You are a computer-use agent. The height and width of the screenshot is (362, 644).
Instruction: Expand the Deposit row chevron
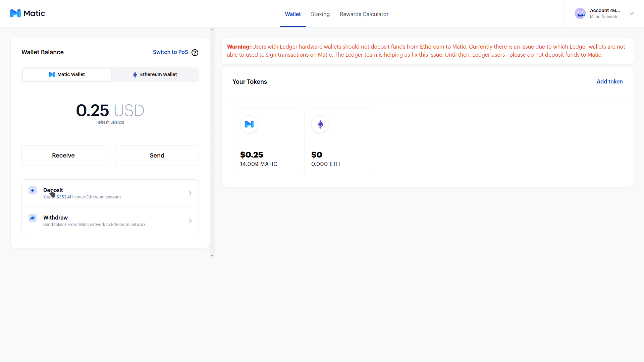[x=190, y=193]
